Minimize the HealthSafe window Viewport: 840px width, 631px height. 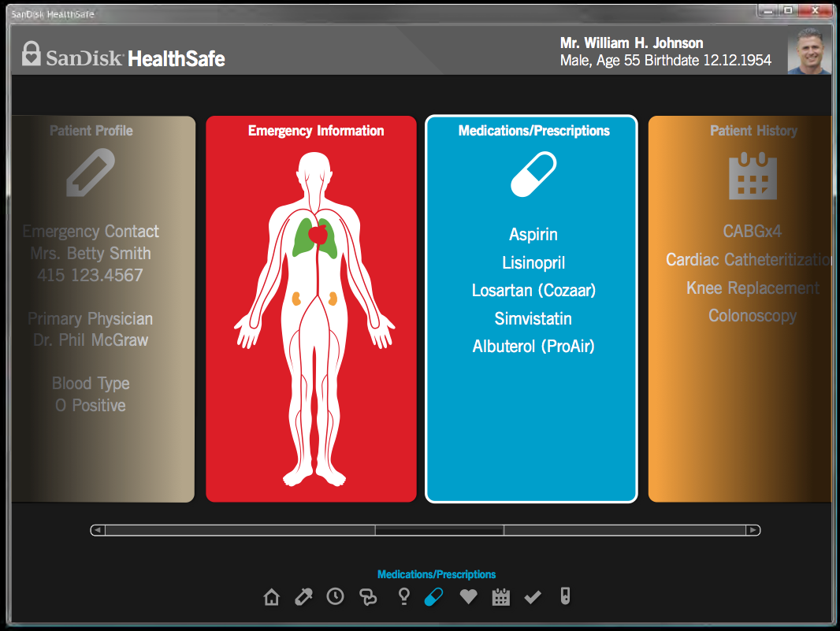click(x=769, y=10)
